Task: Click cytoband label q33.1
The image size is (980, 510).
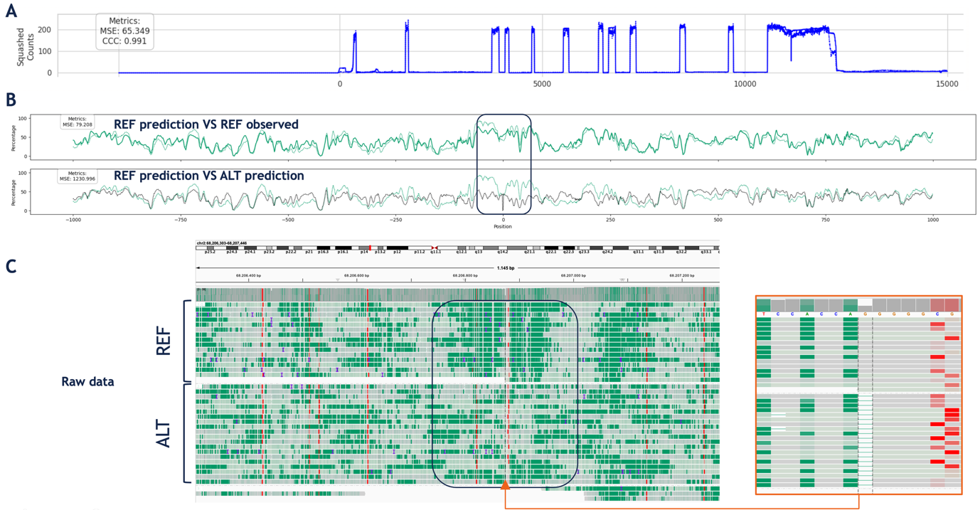Action: pos(706,252)
